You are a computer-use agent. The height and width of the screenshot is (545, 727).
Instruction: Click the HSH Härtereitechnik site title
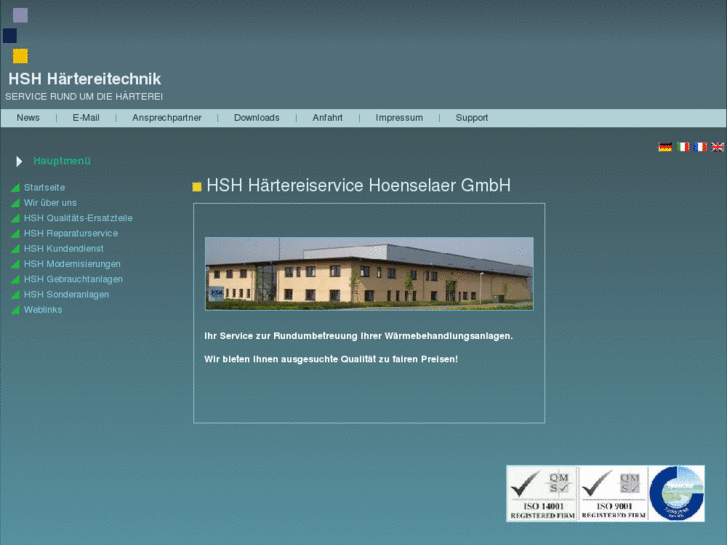point(84,79)
